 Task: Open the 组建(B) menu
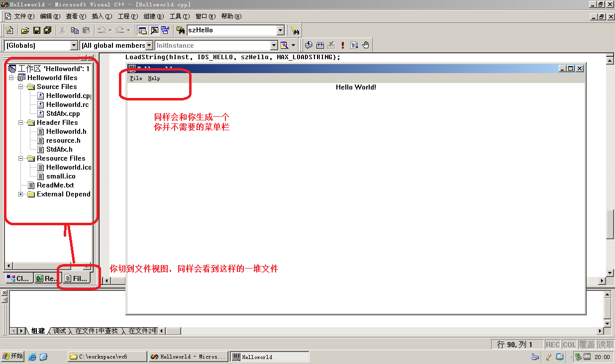[x=153, y=16]
